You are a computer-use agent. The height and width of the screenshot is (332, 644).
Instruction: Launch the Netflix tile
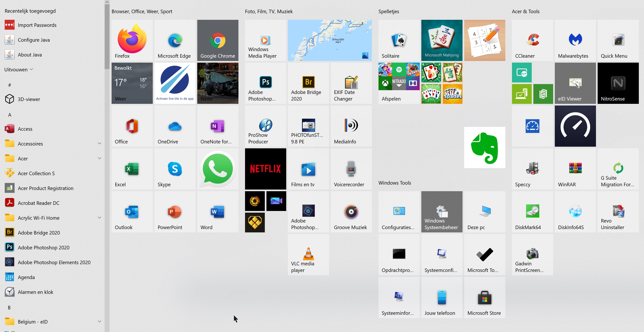click(265, 169)
